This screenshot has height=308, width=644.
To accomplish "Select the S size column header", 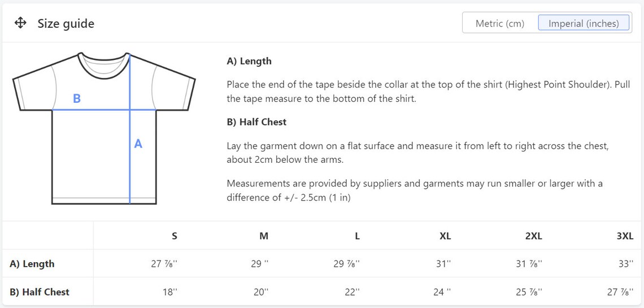I will pos(175,236).
